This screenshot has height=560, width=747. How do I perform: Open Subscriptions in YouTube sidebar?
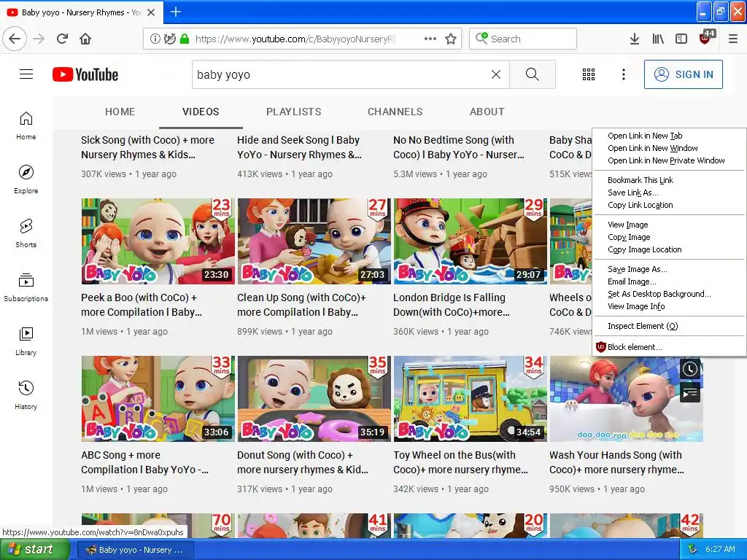coord(26,287)
